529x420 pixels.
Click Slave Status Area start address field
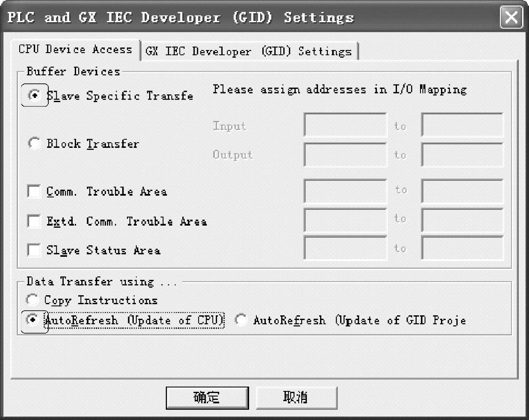tap(345, 247)
